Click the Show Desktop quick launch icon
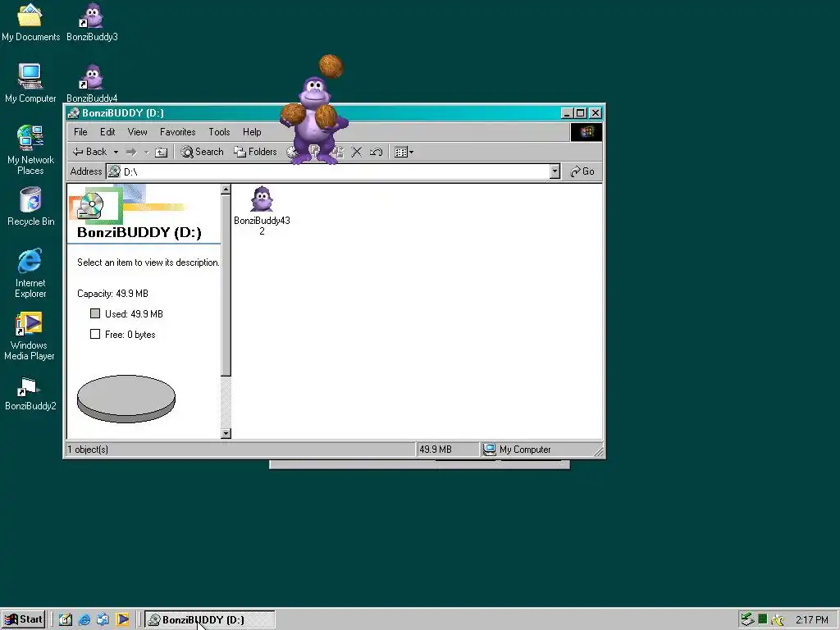The height and width of the screenshot is (630, 840). (66, 620)
